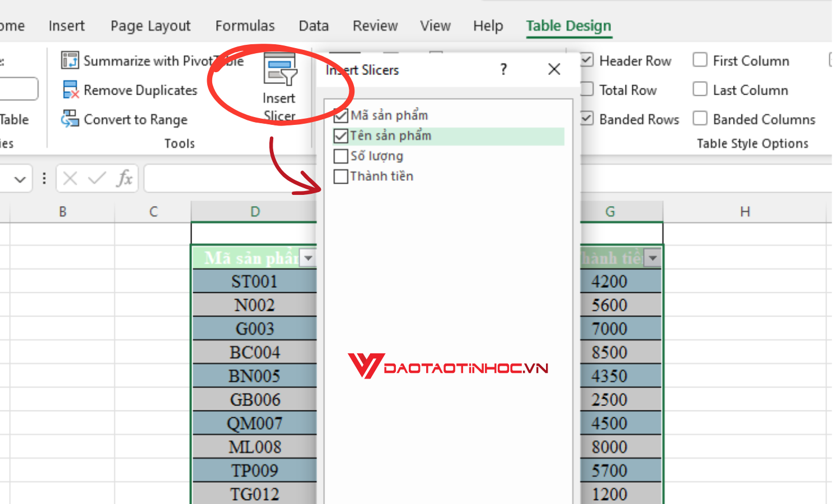Open the Thành tiền column filter dropdown
Image resolution: width=840 pixels, height=504 pixels.
pos(652,258)
